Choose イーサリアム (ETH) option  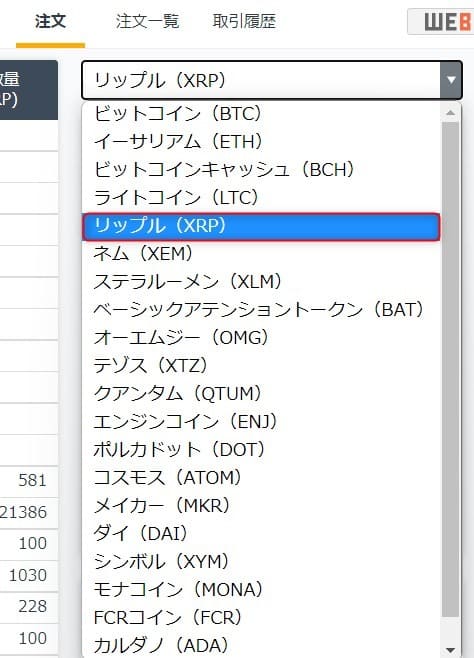261,141
